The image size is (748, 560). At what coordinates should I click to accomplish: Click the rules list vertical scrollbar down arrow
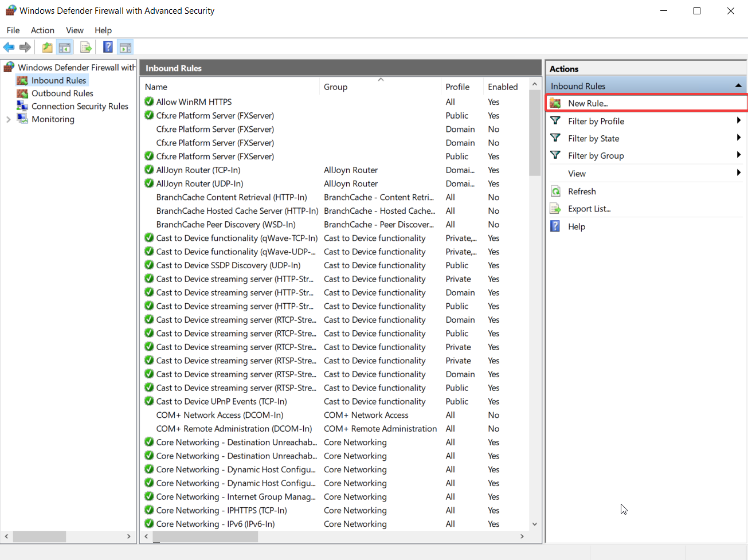pyautogui.click(x=535, y=524)
